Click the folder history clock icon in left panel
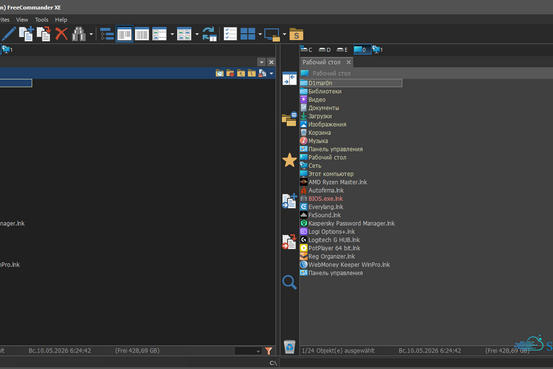Screen dimensions: 553x369 pos(220,73)
